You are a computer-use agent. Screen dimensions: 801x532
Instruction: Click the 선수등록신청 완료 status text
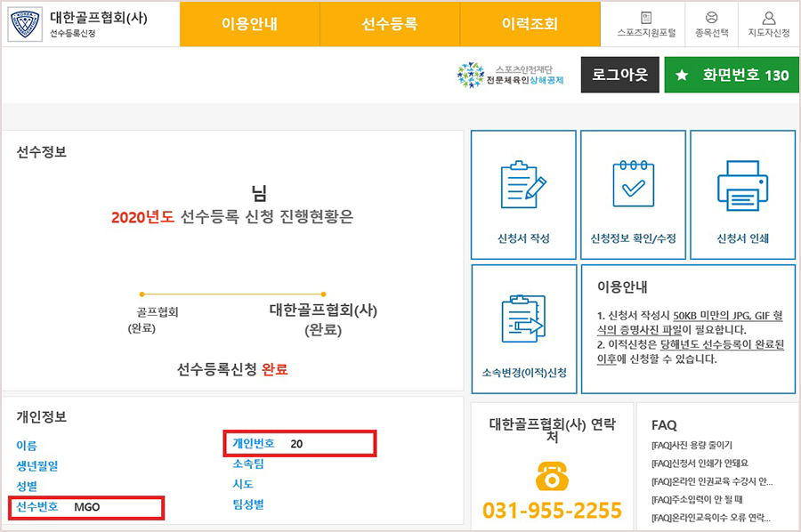pyautogui.click(x=232, y=369)
